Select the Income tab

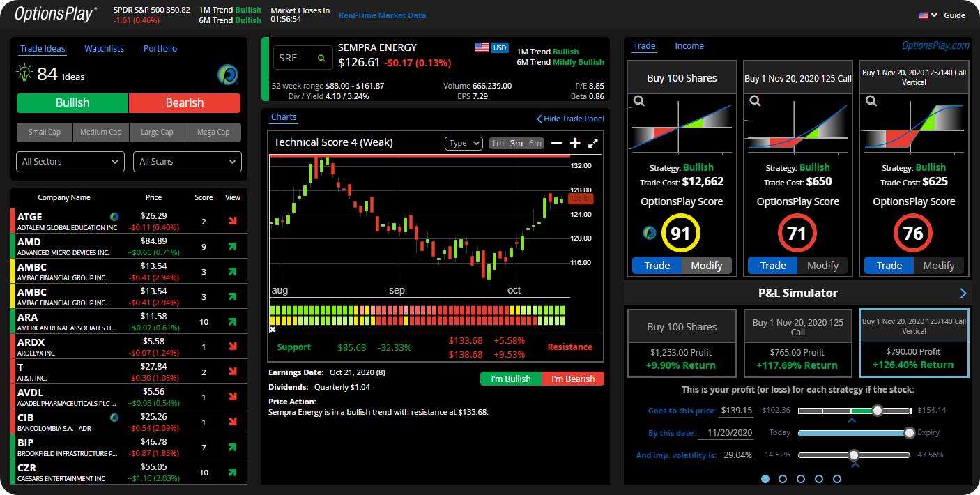689,46
